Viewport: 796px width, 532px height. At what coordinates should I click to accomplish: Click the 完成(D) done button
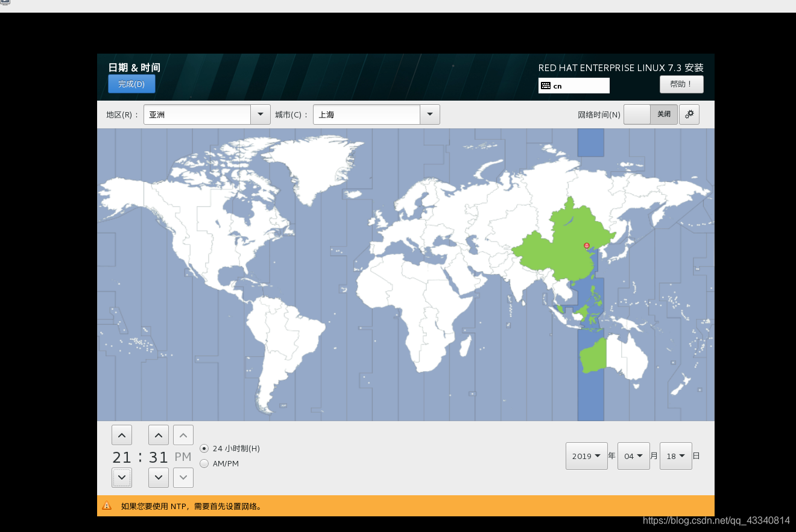131,84
